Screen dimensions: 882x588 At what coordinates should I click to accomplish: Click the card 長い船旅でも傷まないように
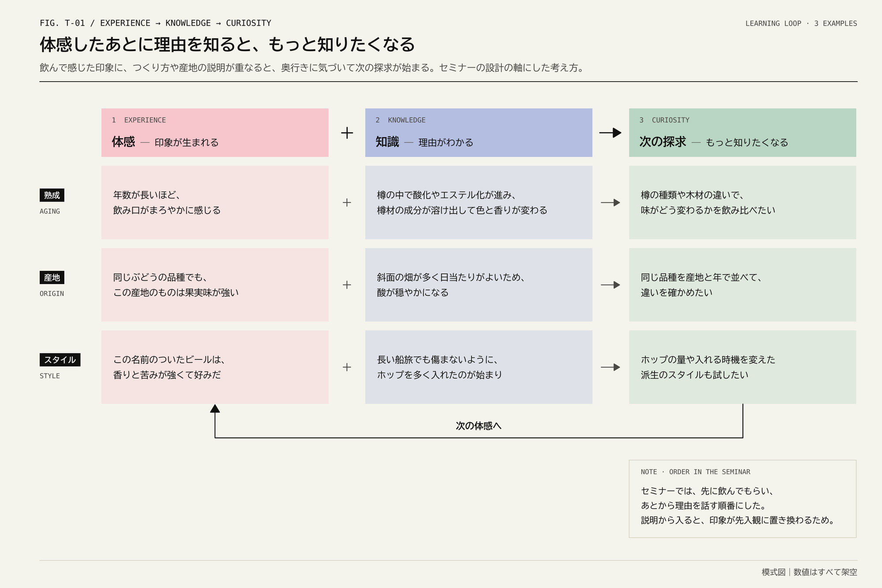(x=478, y=367)
